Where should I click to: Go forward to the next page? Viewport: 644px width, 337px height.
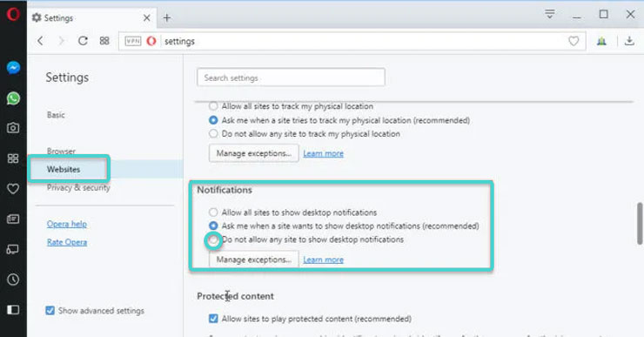coord(61,41)
